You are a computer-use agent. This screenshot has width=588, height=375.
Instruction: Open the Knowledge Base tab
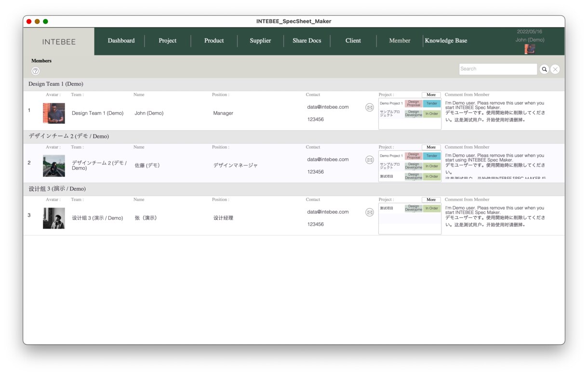coord(446,41)
